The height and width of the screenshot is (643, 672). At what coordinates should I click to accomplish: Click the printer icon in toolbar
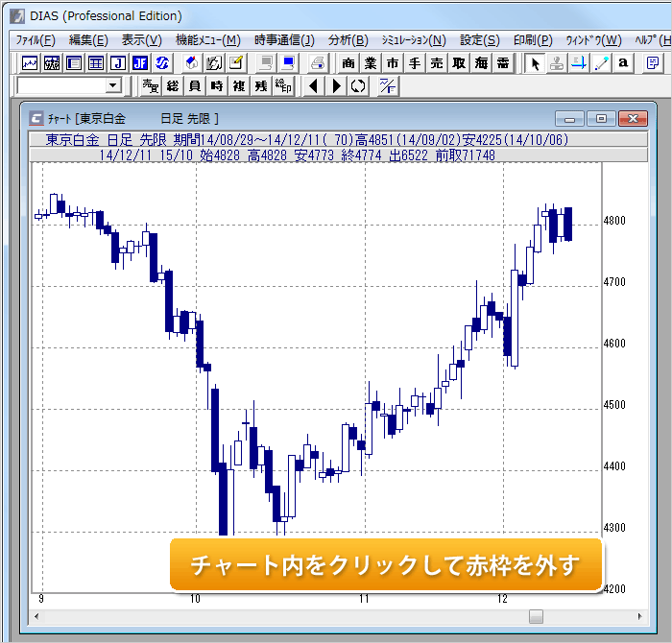[318, 63]
